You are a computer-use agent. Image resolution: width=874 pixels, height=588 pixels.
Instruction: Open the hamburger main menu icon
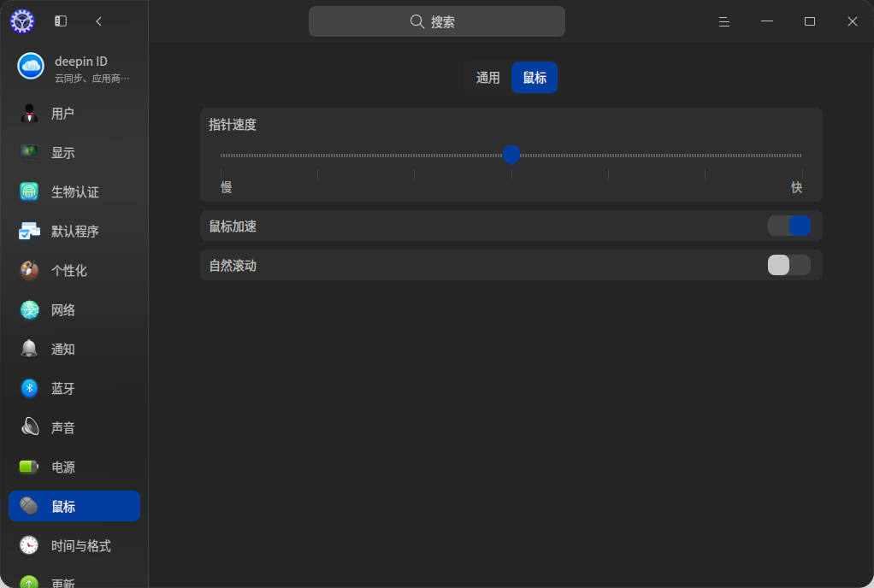coord(724,21)
